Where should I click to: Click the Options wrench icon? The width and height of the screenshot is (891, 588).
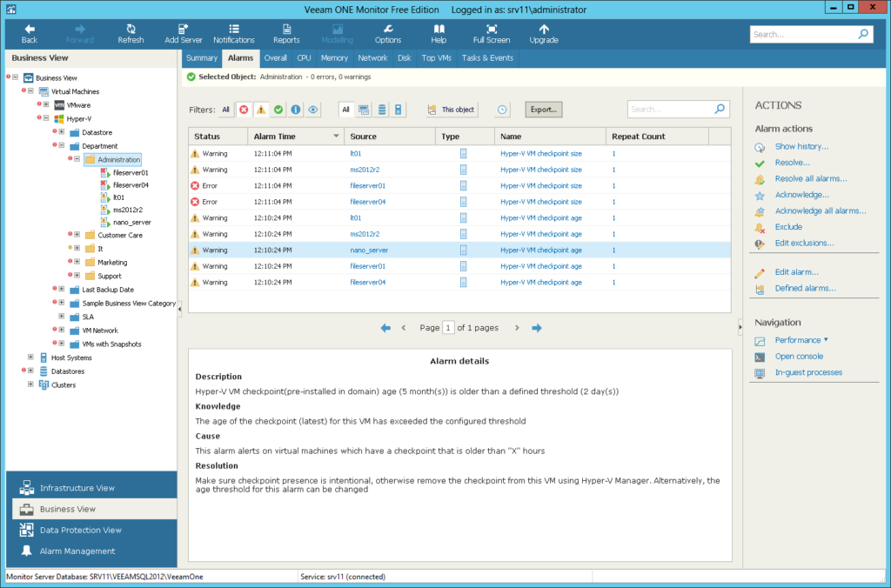(387, 33)
